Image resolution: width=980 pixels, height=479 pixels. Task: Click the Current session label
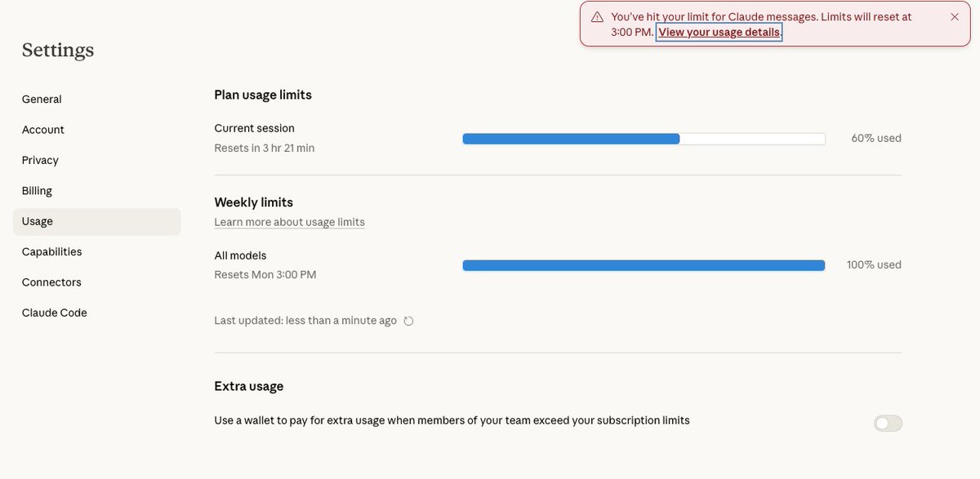(x=254, y=128)
